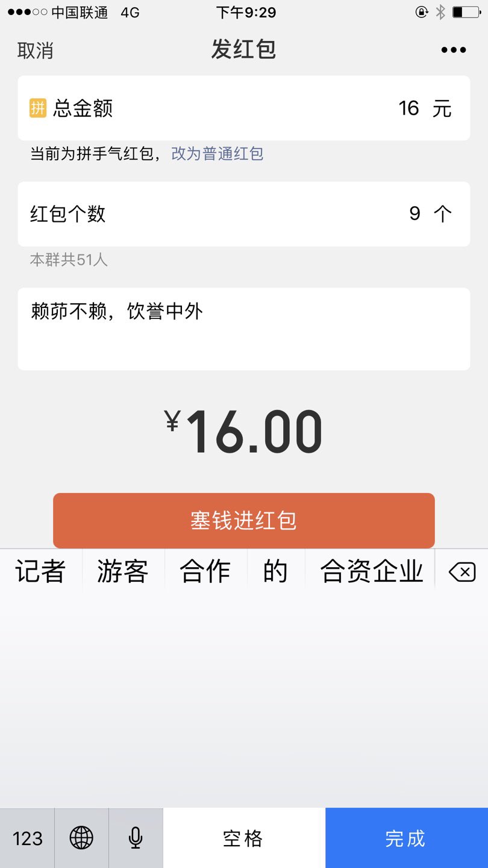488x868 pixels.
Task: Tap the rotation lock status icon
Action: [422, 12]
